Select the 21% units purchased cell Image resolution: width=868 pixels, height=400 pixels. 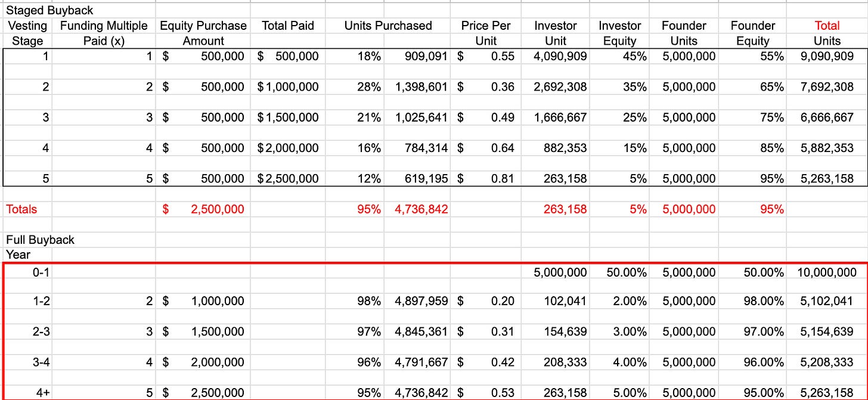(x=368, y=117)
